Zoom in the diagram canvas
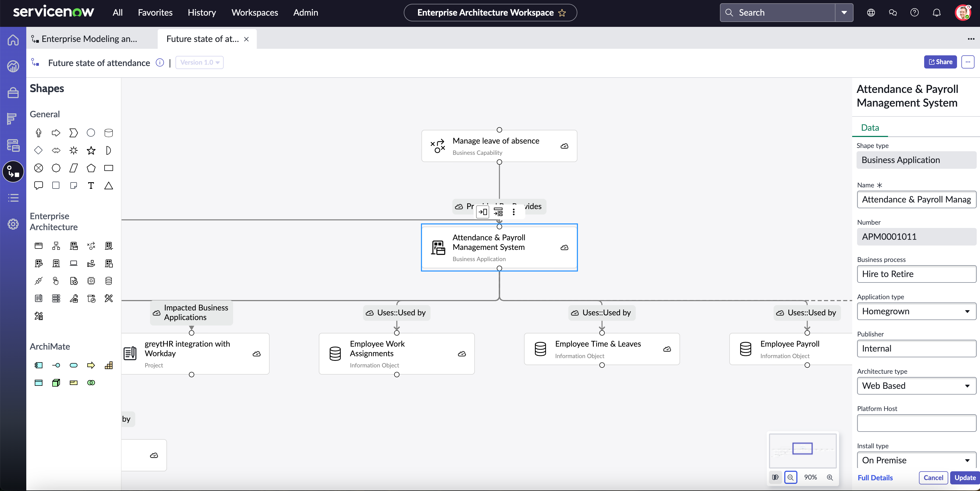The image size is (980, 491). coord(830,477)
